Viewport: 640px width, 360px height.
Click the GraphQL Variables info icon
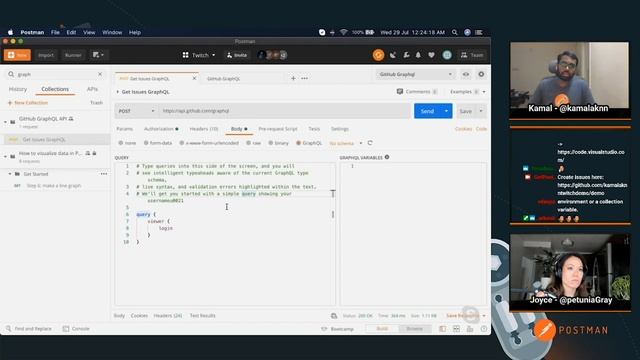coord(387,157)
